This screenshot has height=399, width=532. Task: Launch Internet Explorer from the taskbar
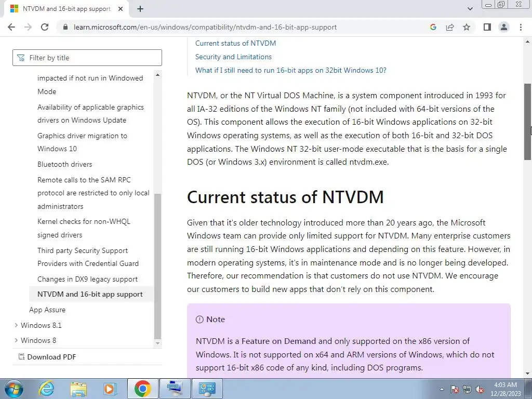46,389
